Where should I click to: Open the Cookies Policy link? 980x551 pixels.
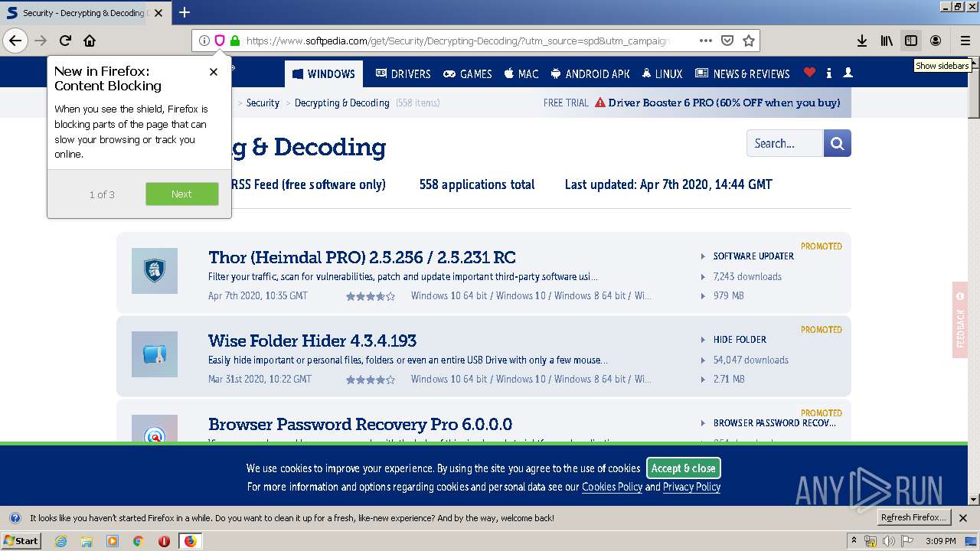click(x=612, y=487)
